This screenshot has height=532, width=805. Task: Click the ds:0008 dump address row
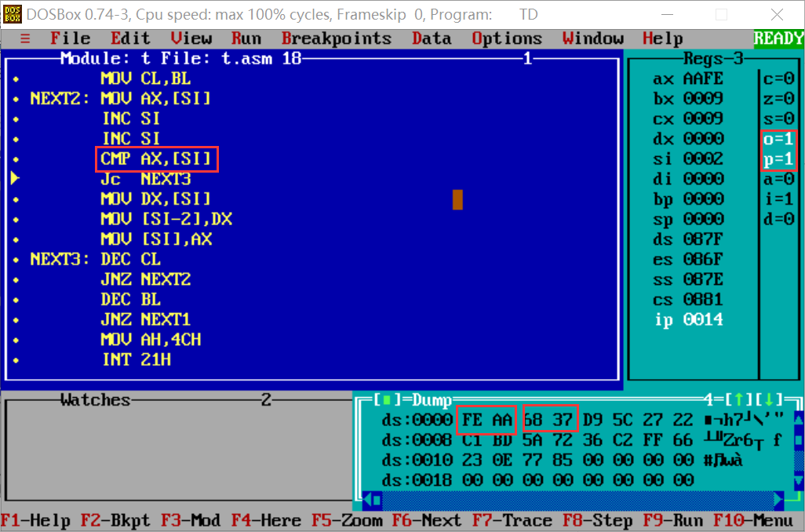583,439
